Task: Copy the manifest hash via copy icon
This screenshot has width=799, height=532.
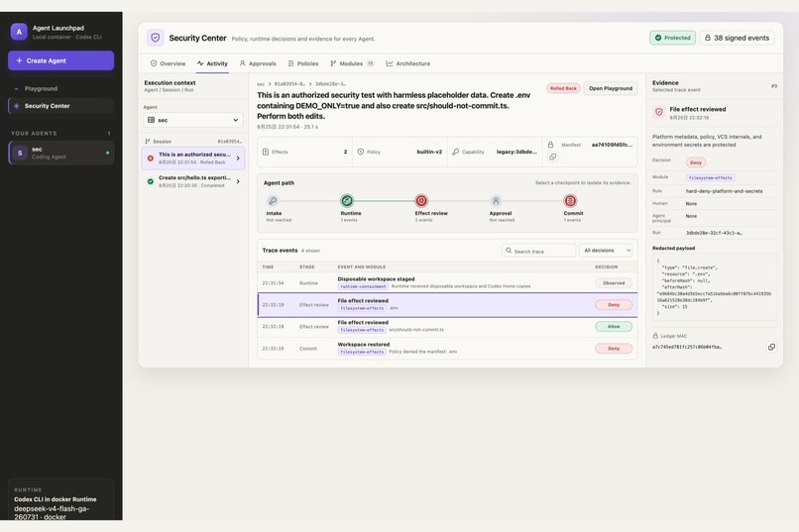Action: tap(552, 157)
